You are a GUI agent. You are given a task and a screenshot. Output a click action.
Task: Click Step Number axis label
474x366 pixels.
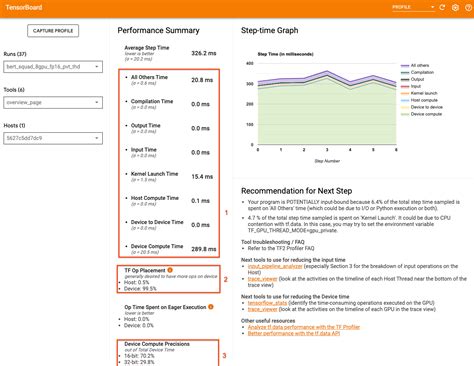click(327, 161)
